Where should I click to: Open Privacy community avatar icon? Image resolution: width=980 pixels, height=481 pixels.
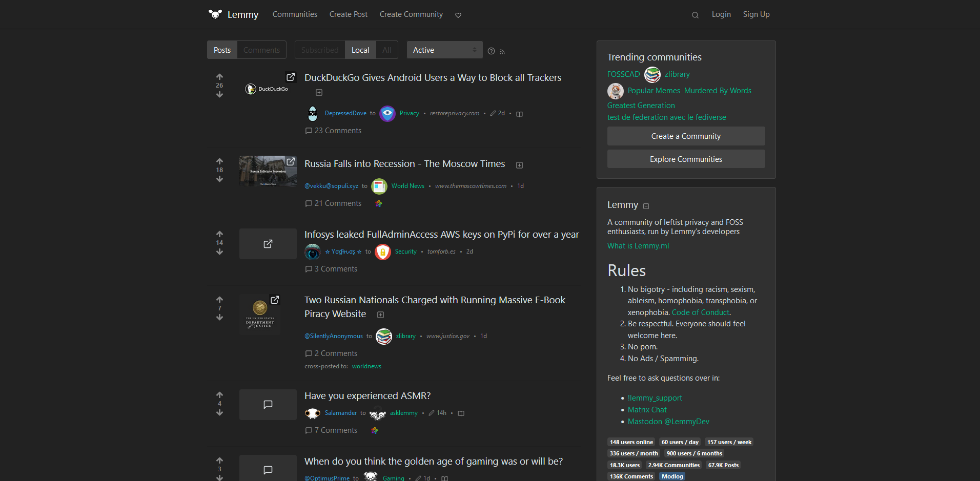pyautogui.click(x=387, y=113)
